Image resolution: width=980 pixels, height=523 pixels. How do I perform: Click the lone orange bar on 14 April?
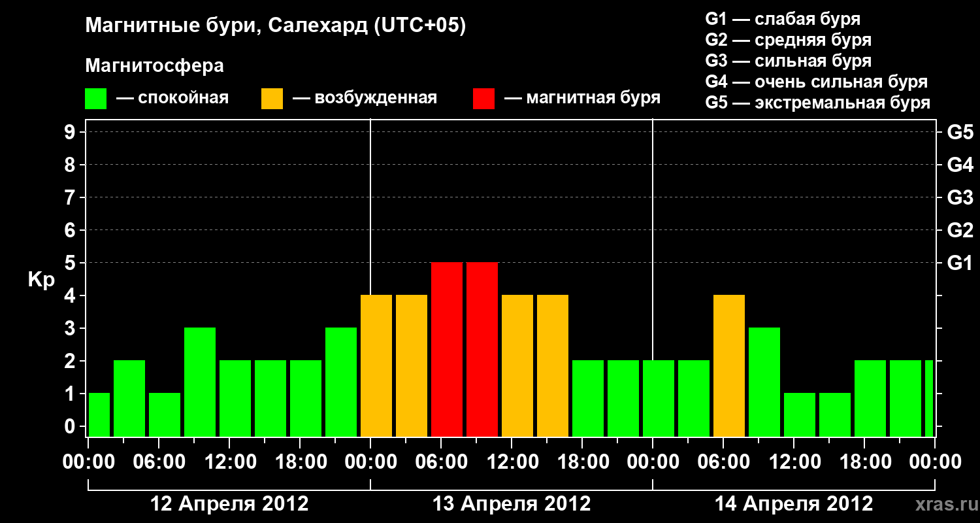click(729, 366)
